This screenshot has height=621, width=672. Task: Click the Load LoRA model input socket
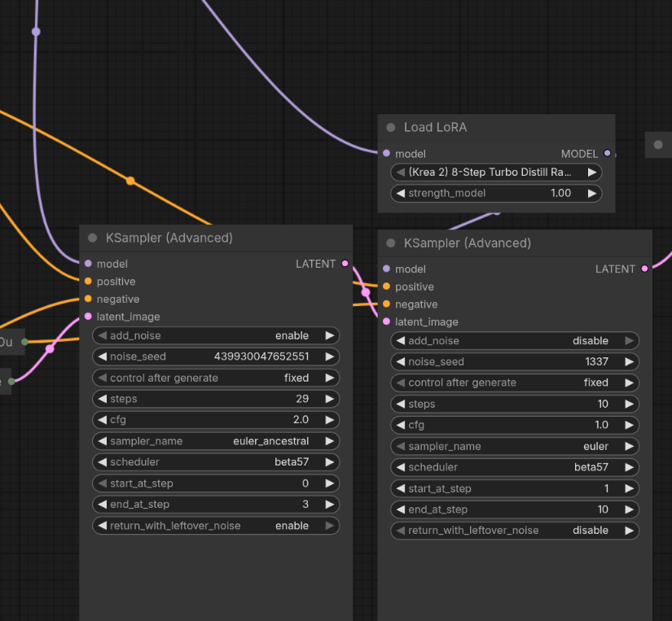point(386,153)
